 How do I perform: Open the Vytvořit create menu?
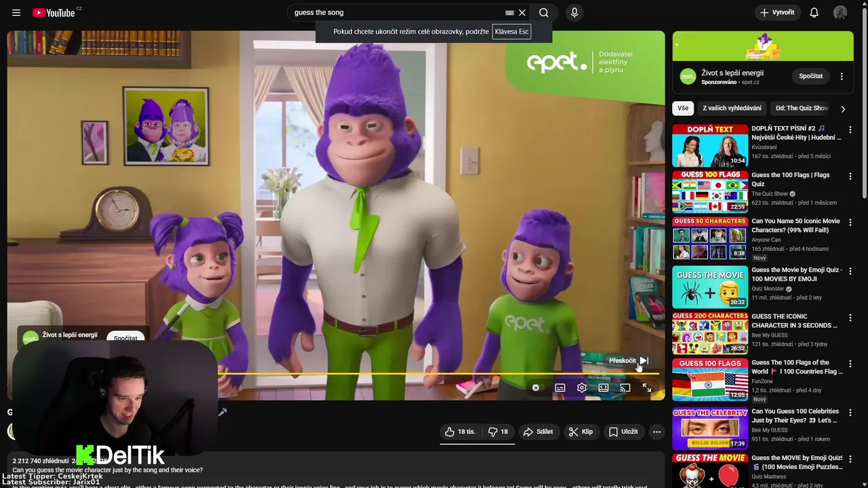[778, 13]
